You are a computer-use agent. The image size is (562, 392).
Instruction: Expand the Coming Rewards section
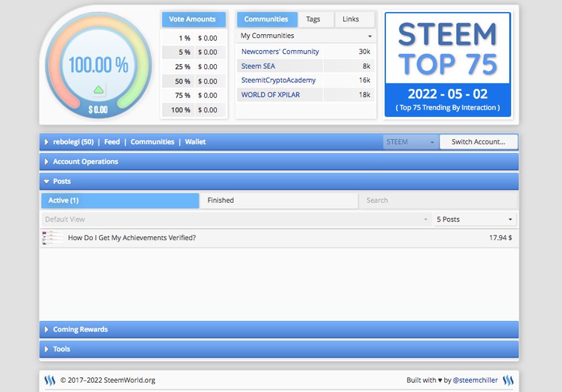point(279,329)
